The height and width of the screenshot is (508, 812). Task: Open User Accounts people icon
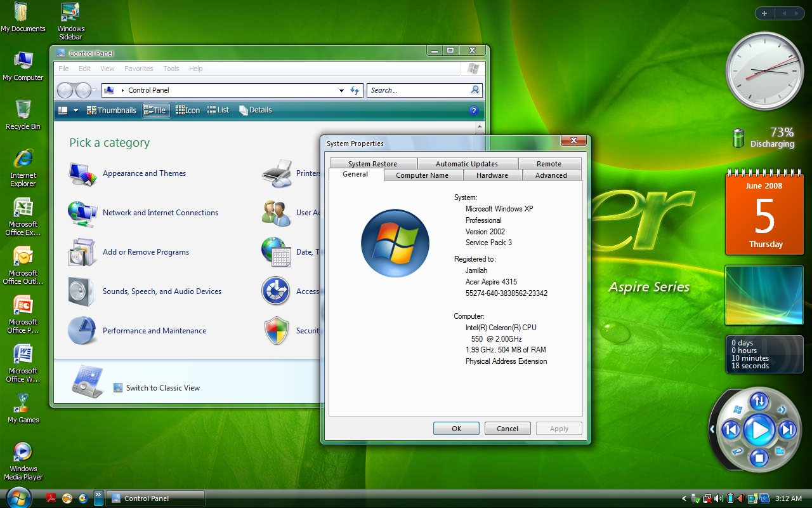(277, 213)
